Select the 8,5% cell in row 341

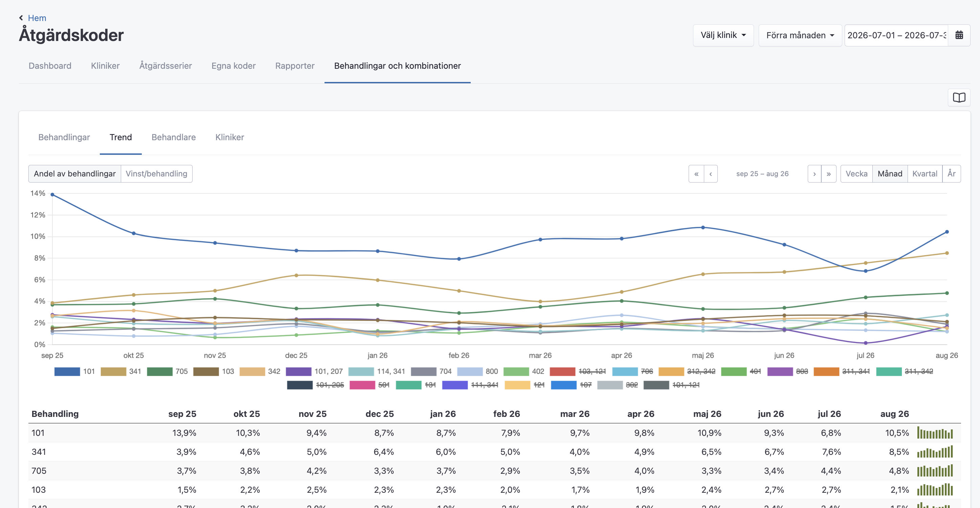tap(898, 452)
